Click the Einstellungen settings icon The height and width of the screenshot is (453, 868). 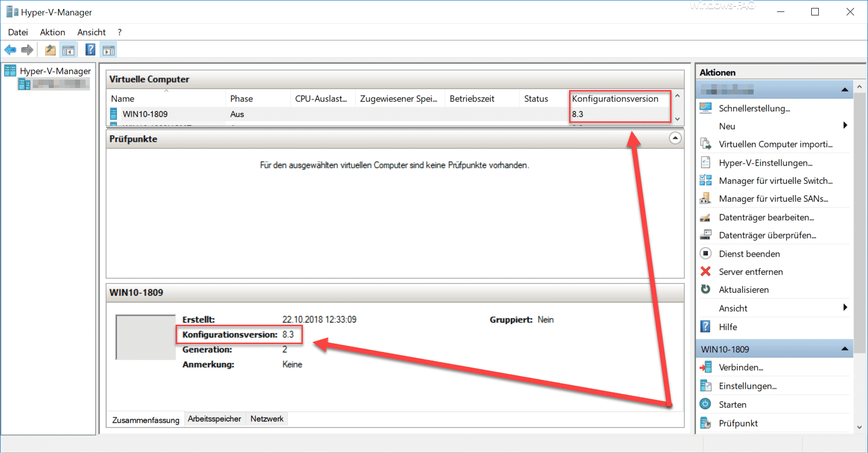(705, 385)
